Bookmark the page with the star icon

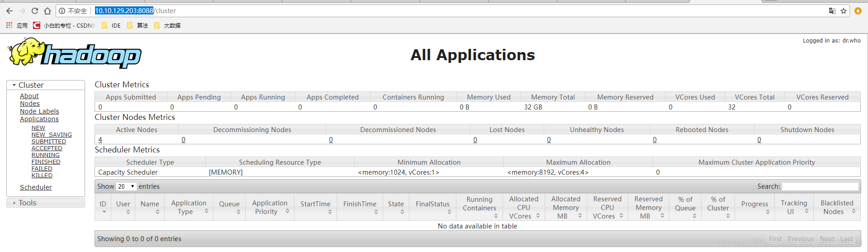click(x=844, y=11)
